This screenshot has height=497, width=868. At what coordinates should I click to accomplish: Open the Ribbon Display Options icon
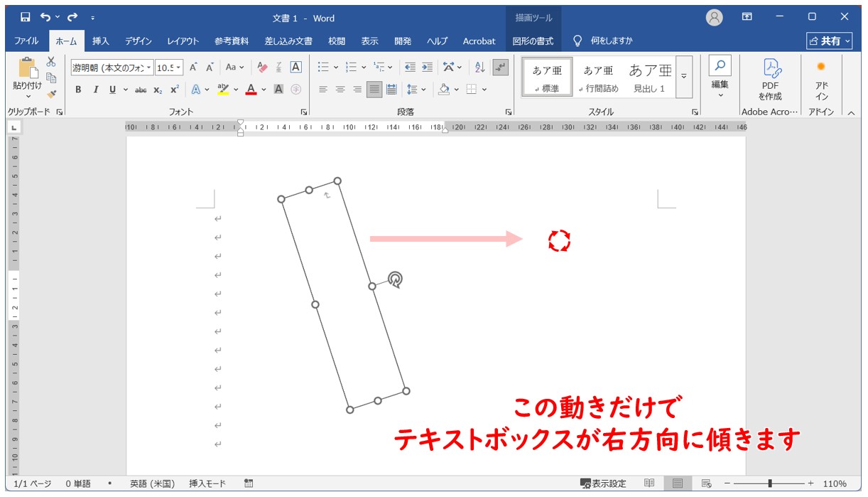click(x=747, y=17)
